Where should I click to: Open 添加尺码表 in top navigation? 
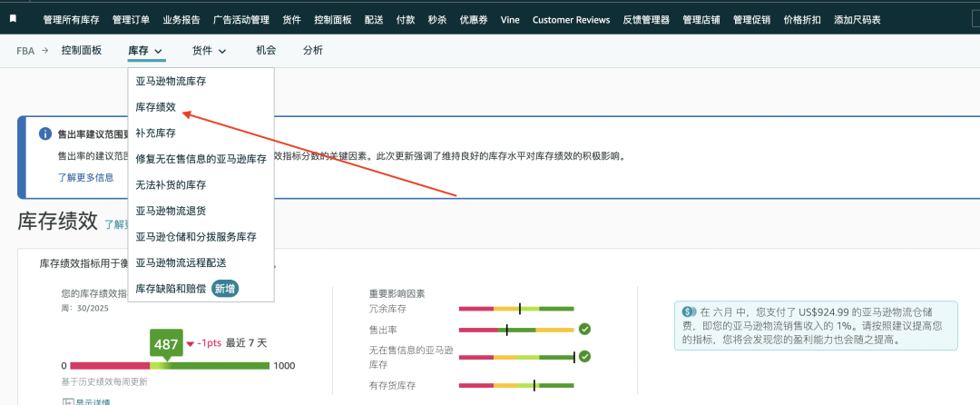(857, 19)
